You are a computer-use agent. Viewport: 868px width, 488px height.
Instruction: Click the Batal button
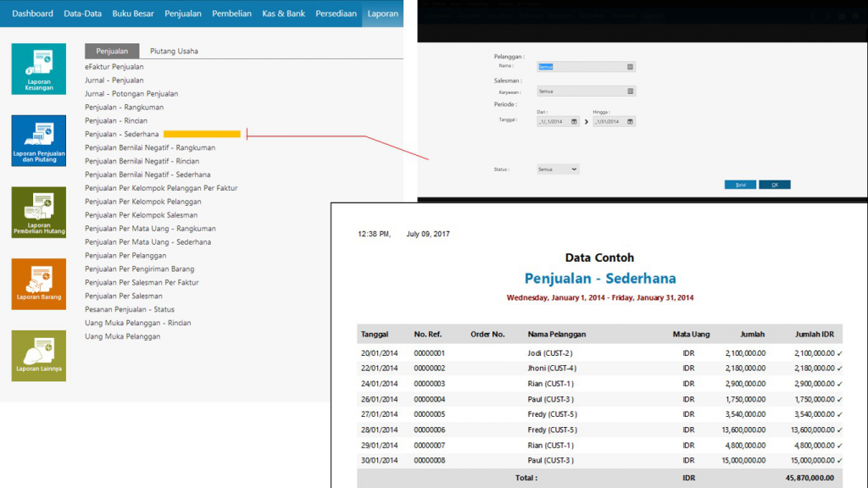tap(740, 185)
